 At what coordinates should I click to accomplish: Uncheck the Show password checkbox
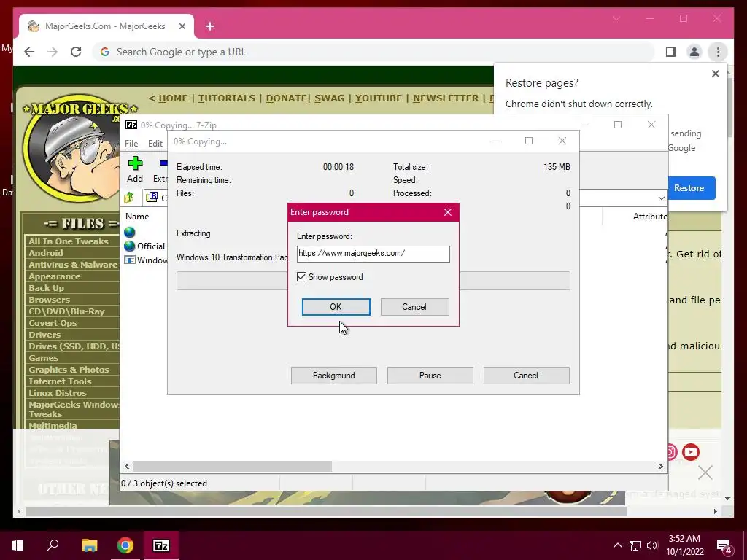click(301, 276)
